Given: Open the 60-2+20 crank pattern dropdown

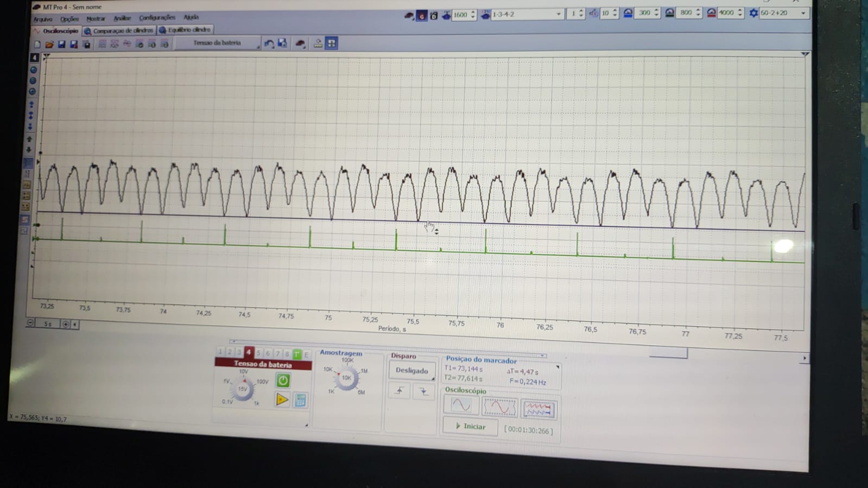Looking at the screenshot, I should click(x=803, y=13).
